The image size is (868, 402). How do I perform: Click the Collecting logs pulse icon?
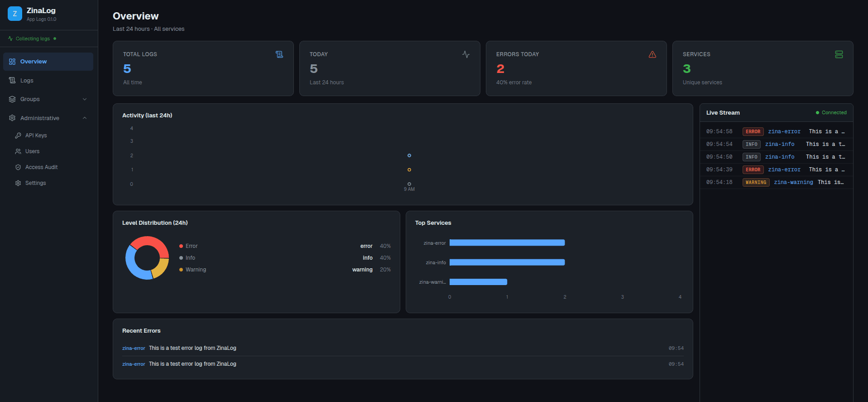(10, 39)
